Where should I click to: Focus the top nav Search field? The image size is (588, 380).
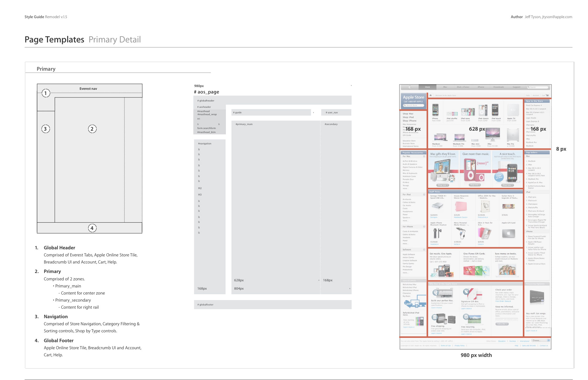point(538,87)
